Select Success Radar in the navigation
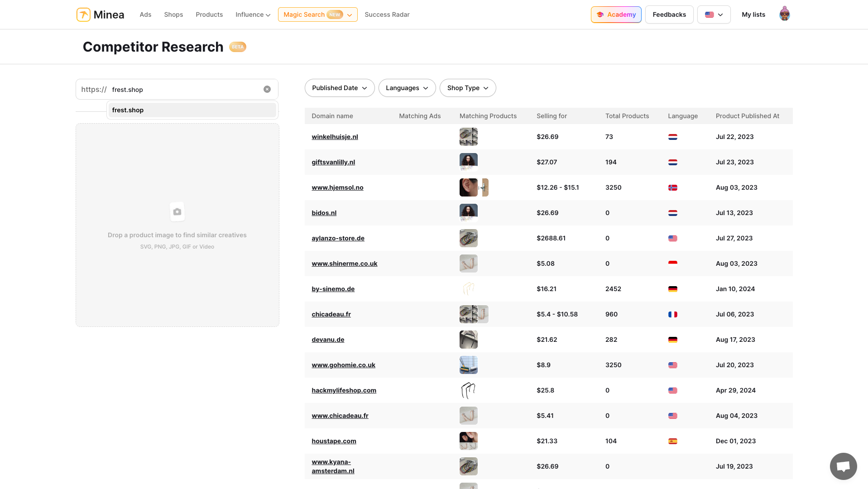Image resolution: width=868 pixels, height=489 pixels. 387,14
